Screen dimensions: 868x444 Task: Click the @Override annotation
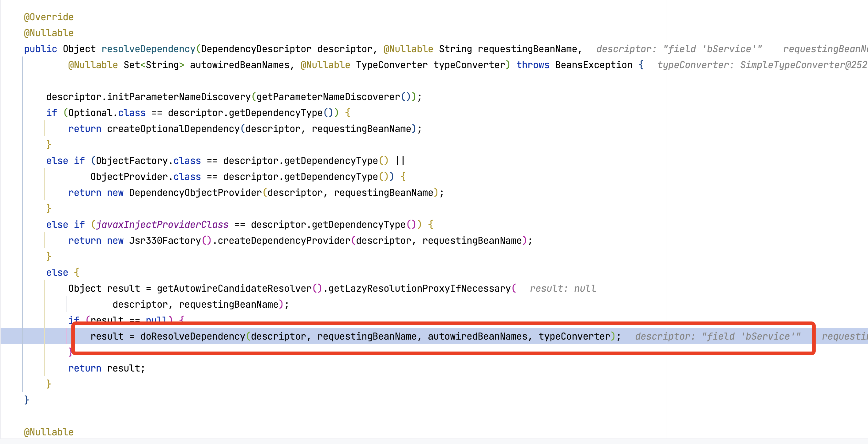pyautogui.click(x=49, y=17)
